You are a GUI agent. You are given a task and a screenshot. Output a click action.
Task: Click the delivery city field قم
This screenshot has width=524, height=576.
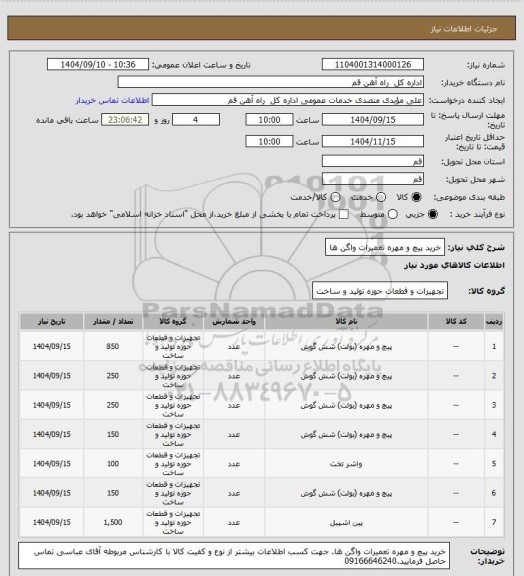pyautogui.click(x=373, y=179)
